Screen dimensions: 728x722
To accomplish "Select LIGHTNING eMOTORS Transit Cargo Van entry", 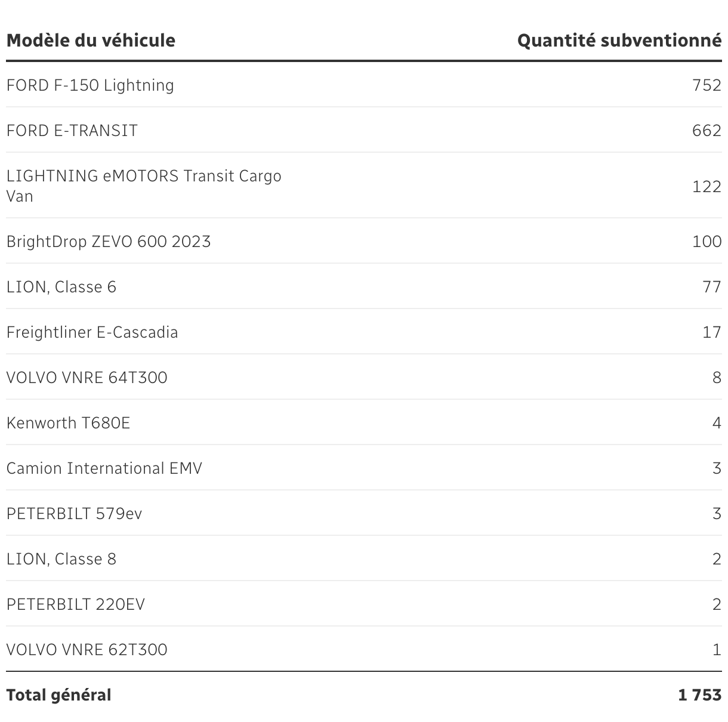I will (143, 186).
